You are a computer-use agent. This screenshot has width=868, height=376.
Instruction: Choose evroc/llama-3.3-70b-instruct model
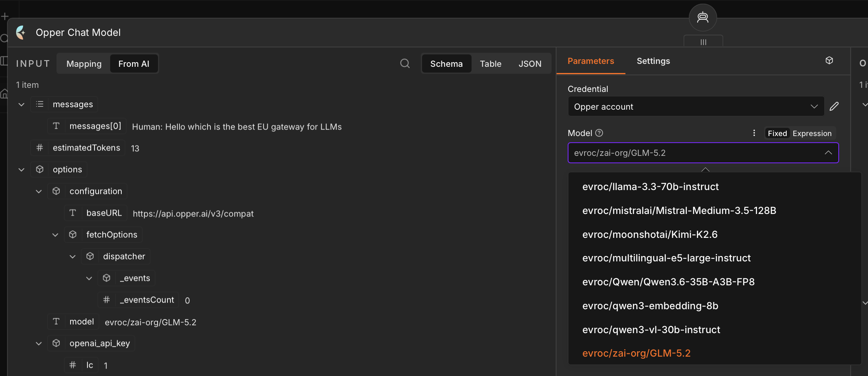point(715,187)
